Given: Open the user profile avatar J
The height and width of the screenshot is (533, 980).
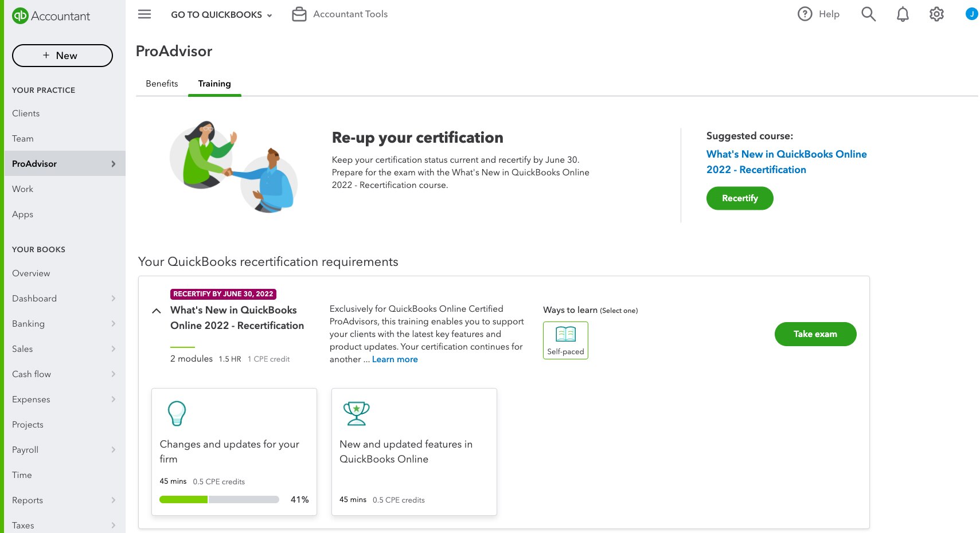Looking at the screenshot, I should click(x=971, y=14).
